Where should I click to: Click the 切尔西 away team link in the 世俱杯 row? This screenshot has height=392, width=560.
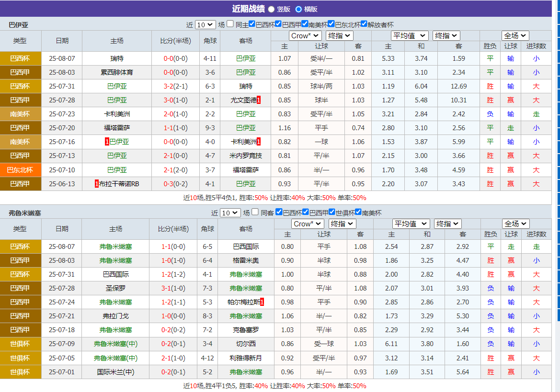tap(245, 343)
